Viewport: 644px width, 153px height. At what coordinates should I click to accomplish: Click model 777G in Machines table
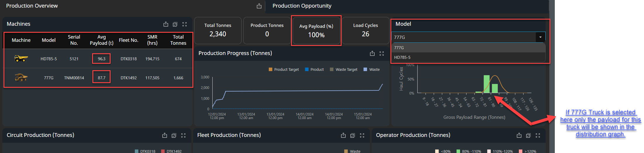point(49,78)
